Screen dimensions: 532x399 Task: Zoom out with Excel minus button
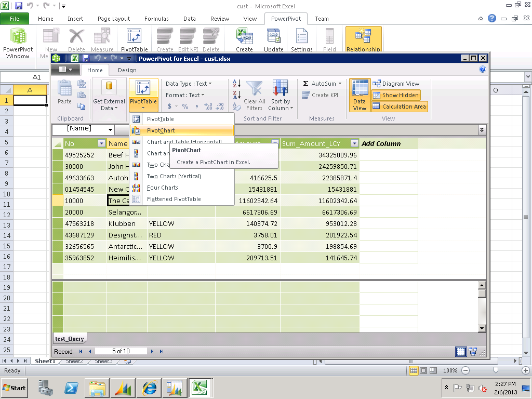pos(465,370)
